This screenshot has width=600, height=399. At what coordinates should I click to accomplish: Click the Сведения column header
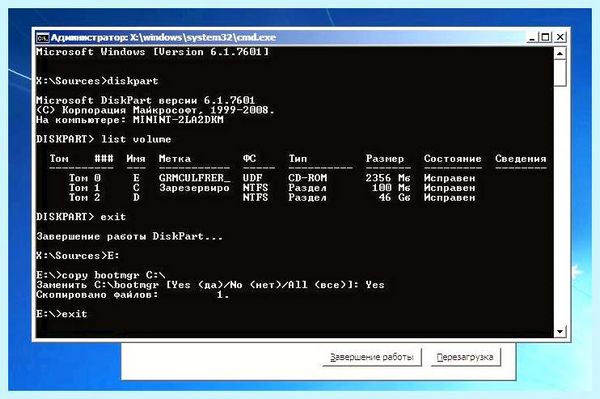(520, 158)
